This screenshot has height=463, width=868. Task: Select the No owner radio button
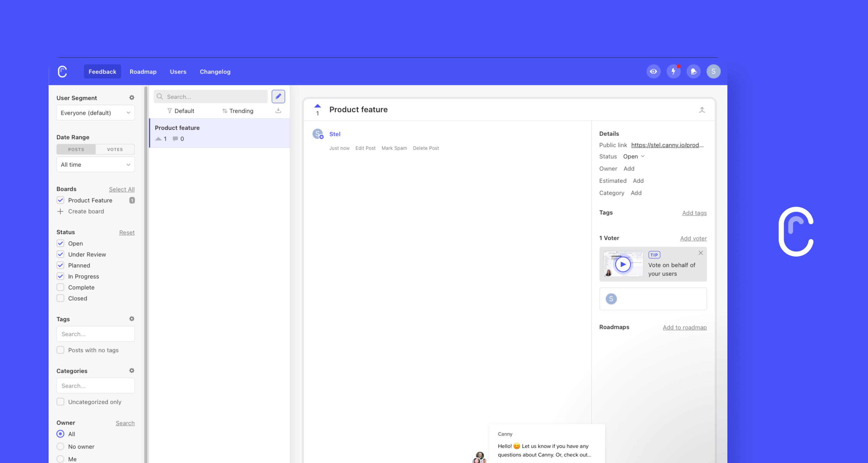click(x=60, y=446)
